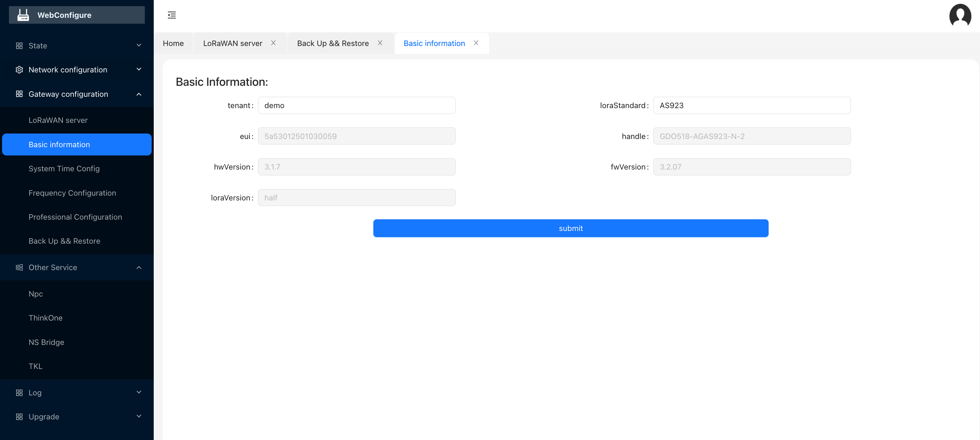
Task: Open the user avatar profile menu
Action: (960, 15)
